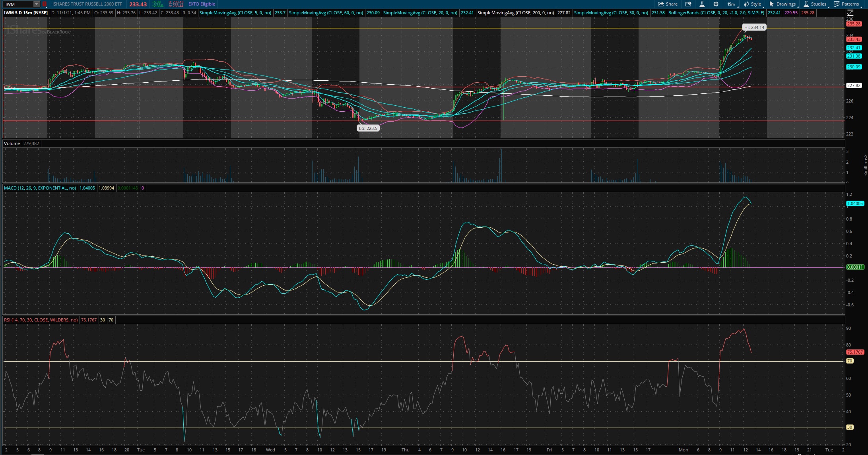Click the H: 233.76 high value
This screenshot has width=868, height=455.
[126, 13]
